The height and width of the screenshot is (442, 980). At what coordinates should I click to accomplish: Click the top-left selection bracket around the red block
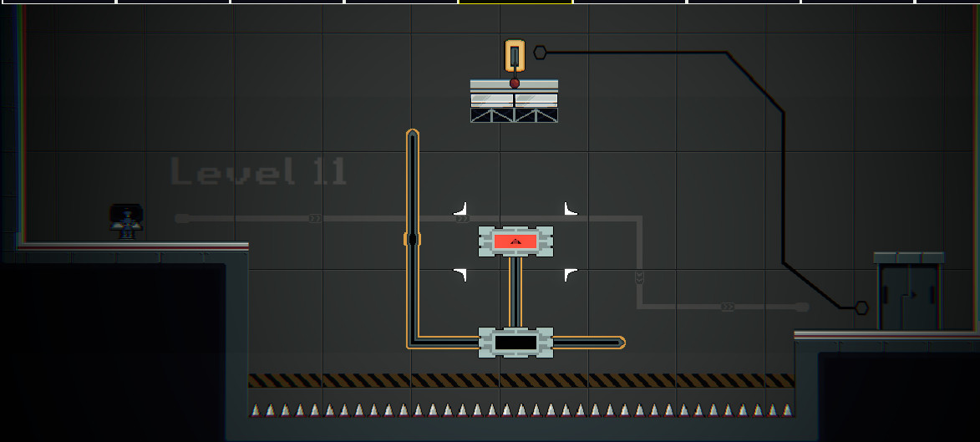pyautogui.click(x=460, y=208)
